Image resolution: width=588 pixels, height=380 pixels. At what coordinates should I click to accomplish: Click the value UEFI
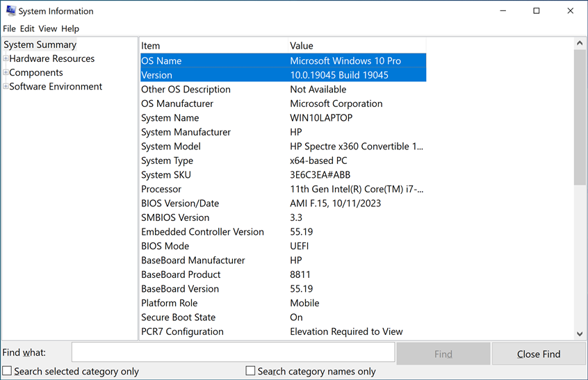pyautogui.click(x=300, y=246)
